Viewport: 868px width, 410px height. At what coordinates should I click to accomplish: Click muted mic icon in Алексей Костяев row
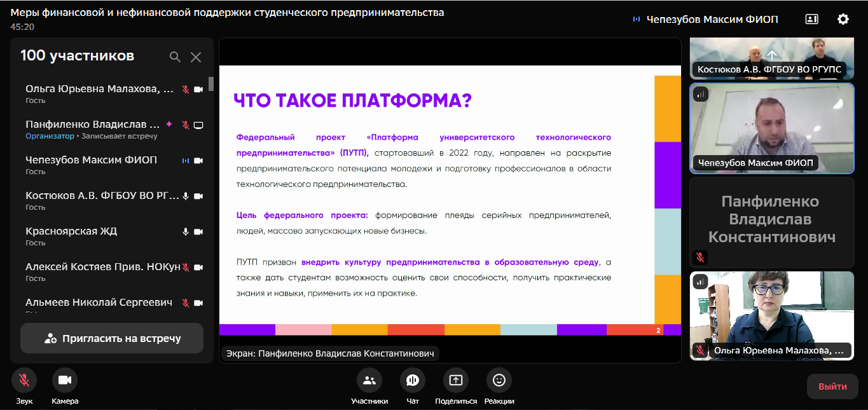(x=186, y=268)
